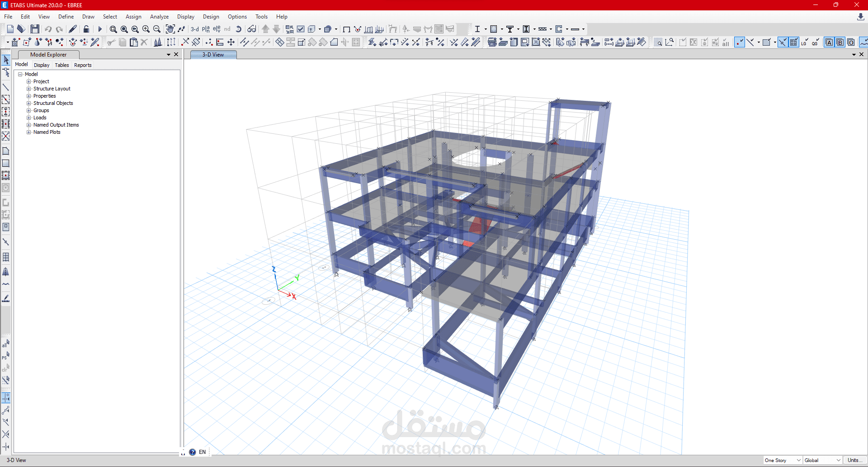
Task: Click the Restore Full View zoom icon
Action: click(x=124, y=29)
